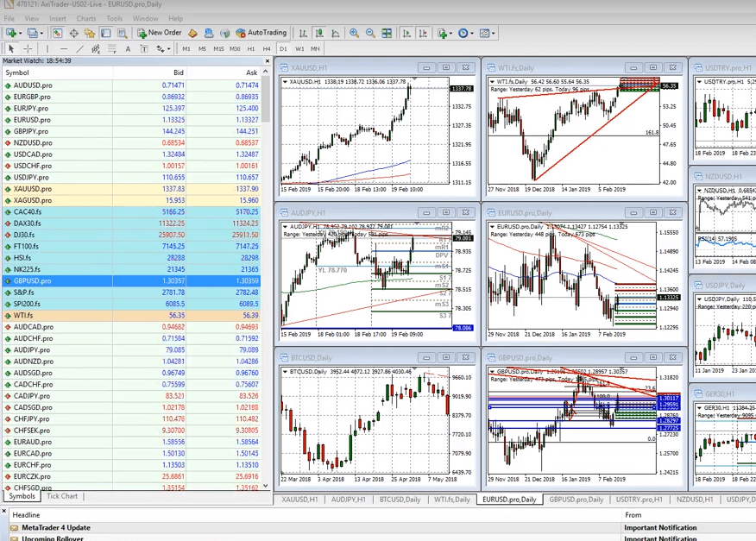Switch timeframe to M15
756x541 pixels.
pos(218,48)
